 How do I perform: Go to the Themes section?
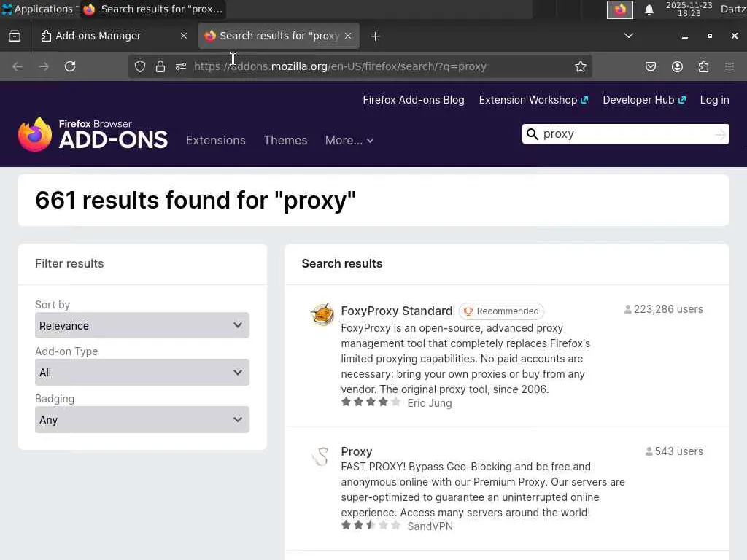point(285,140)
